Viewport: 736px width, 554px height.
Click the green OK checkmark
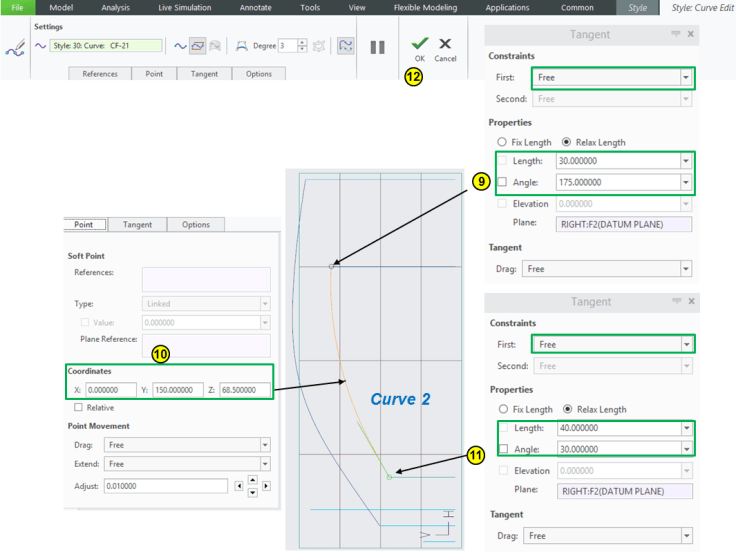tap(419, 44)
